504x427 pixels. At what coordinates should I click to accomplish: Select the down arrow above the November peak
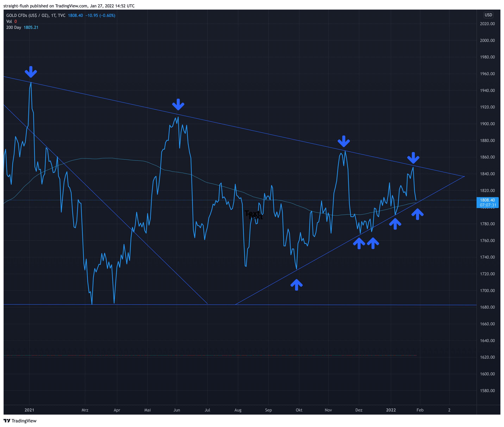344,141
